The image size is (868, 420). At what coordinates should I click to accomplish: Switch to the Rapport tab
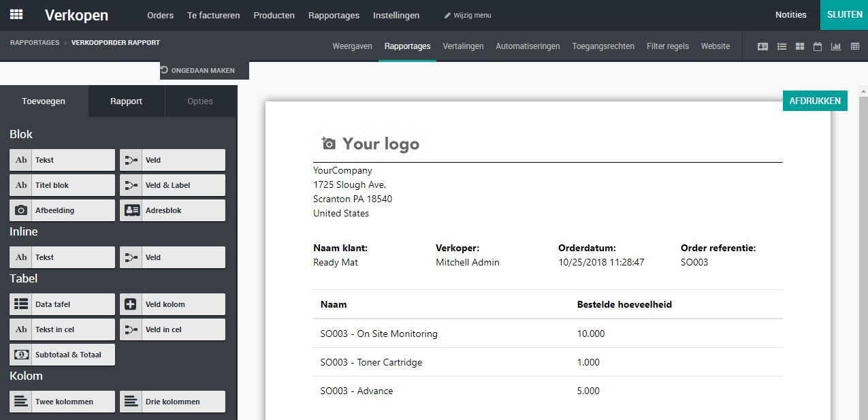[x=126, y=101]
